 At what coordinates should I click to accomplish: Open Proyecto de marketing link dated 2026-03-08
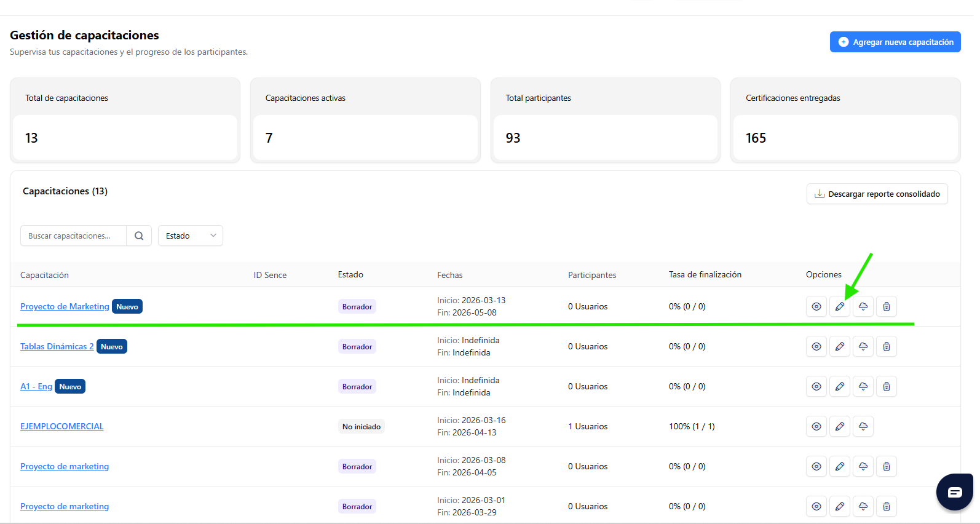point(65,466)
